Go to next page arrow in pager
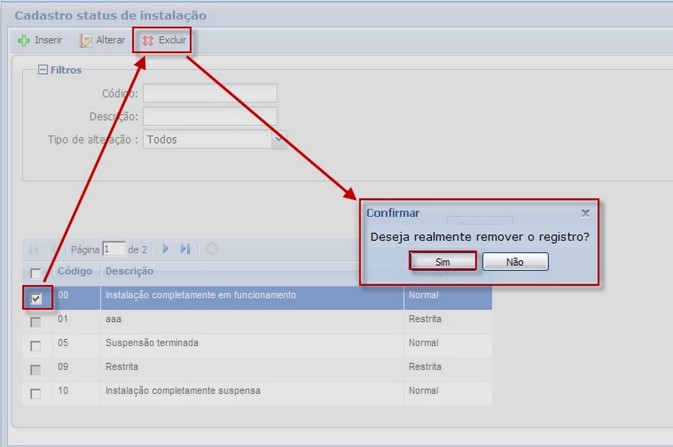Viewport: 673px width, 447px height. click(166, 249)
